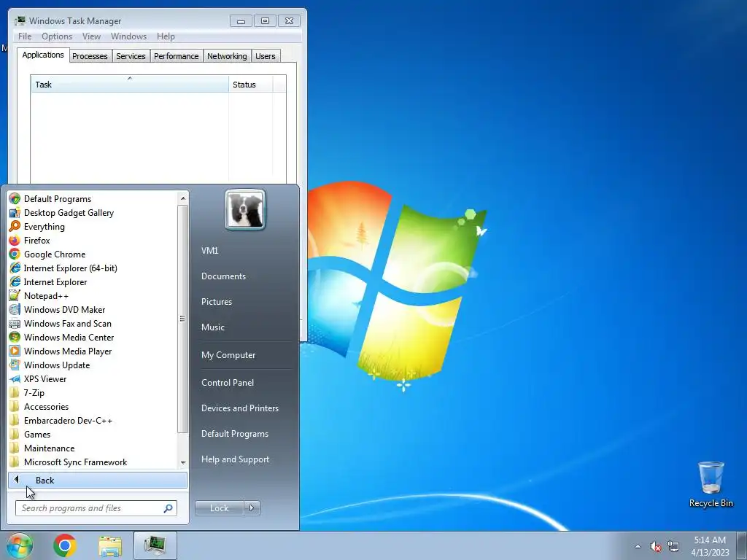This screenshot has height=560, width=747.
Task: Open Devices and Printers link
Action: pyautogui.click(x=239, y=408)
